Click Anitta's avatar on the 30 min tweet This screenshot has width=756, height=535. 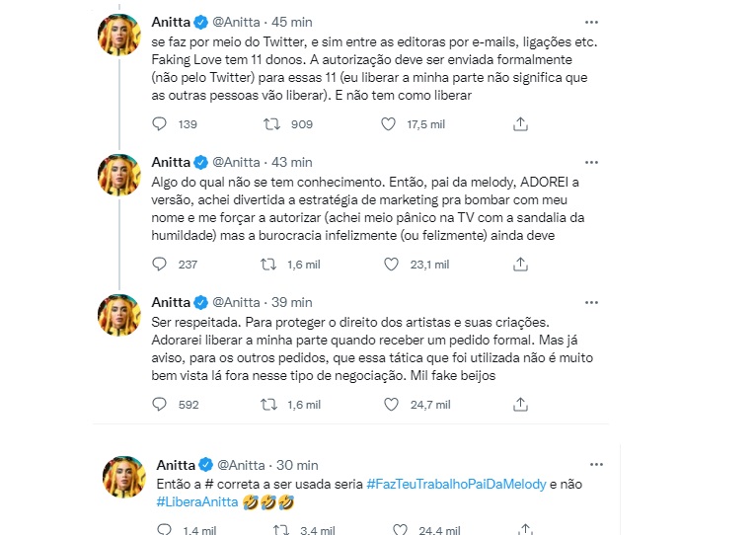click(x=125, y=477)
